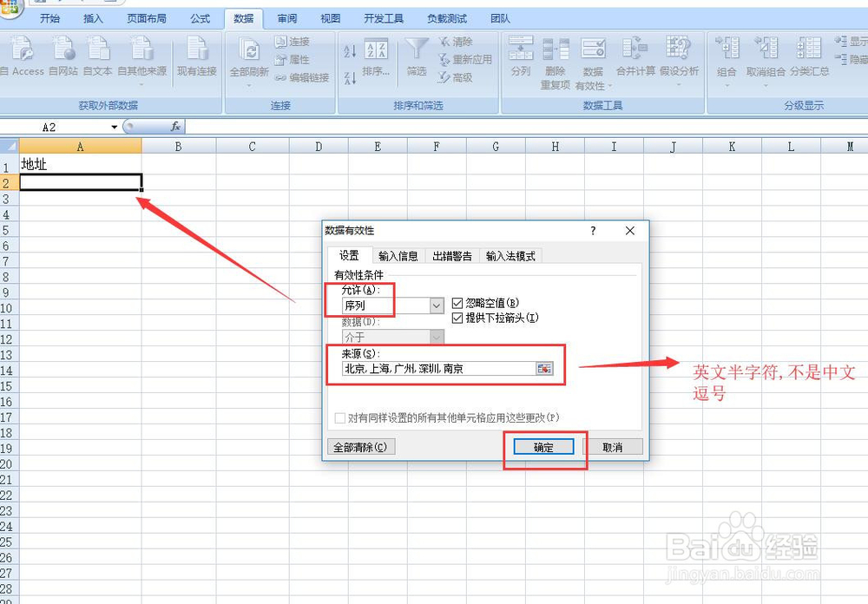Switch to 开始 ribbon tab
The width and height of the screenshot is (868, 604).
[49, 19]
